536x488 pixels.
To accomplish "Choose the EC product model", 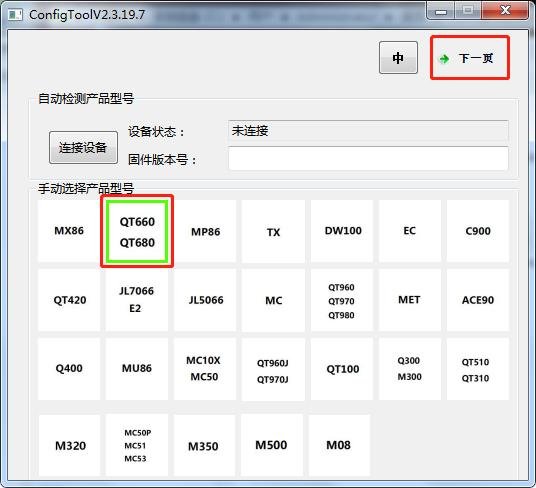I will click(410, 231).
